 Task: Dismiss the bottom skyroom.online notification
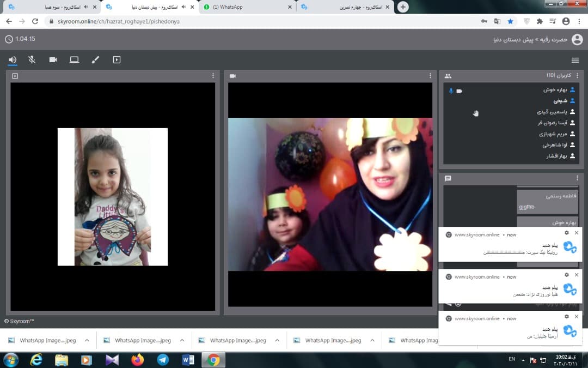pyautogui.click(x=577, y=317)
